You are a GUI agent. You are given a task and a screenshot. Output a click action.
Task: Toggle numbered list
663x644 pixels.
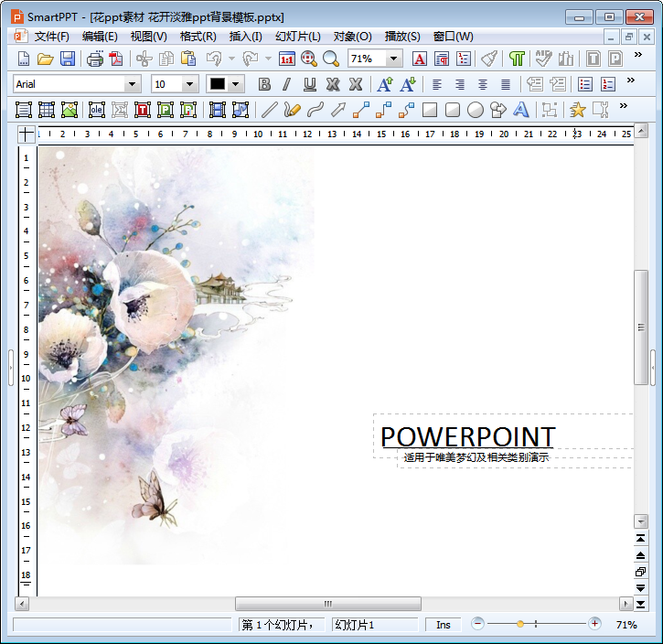click(608, 84)
